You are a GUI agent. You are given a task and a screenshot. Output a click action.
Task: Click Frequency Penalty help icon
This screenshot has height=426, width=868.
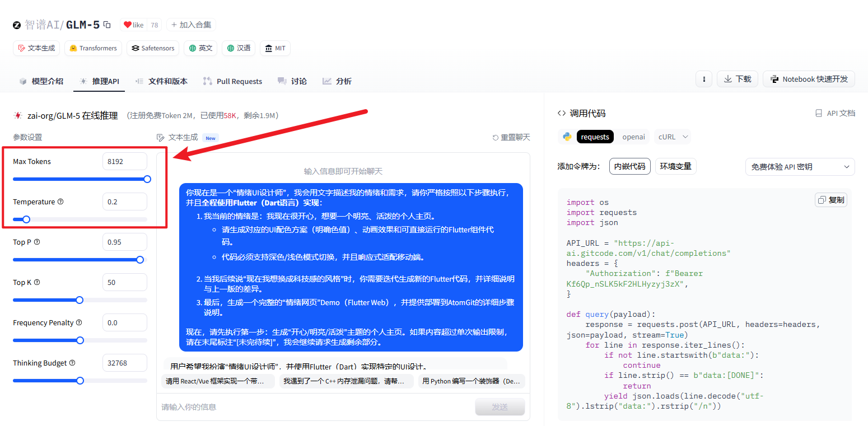click(79, 322)
